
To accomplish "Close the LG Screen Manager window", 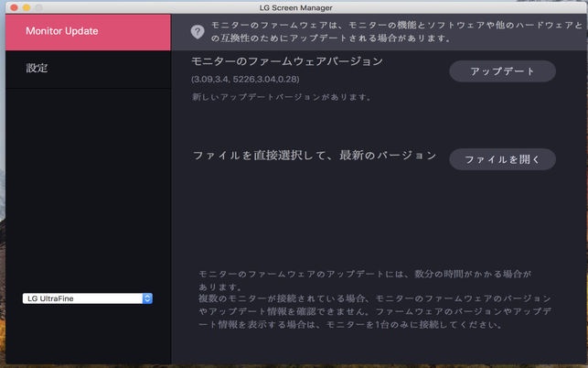I will (x=15, y=7).
